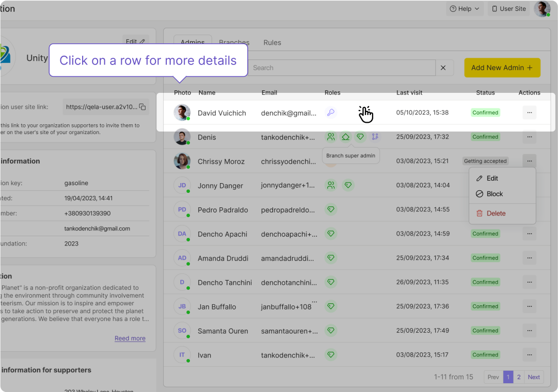The width and height of the screenshot is (558, 392).
Task: Click the branch icon in Denis's roles
Action: [375, 137]
